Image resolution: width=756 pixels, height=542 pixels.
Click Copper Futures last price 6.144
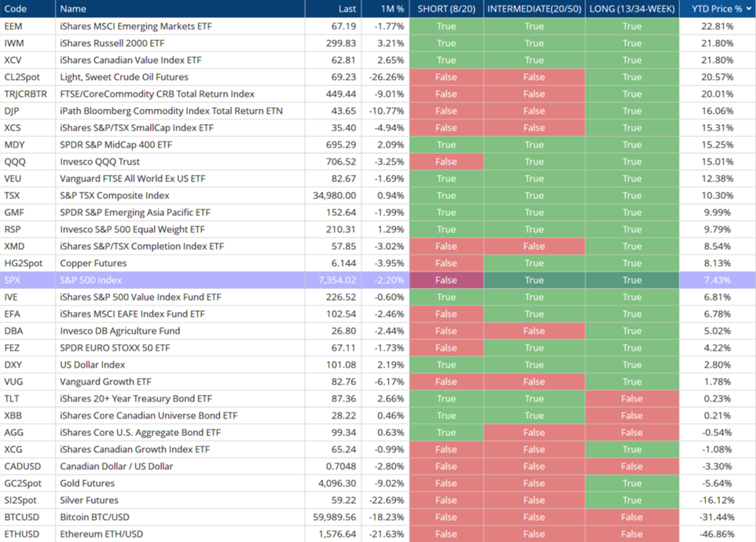coord(343,263)
